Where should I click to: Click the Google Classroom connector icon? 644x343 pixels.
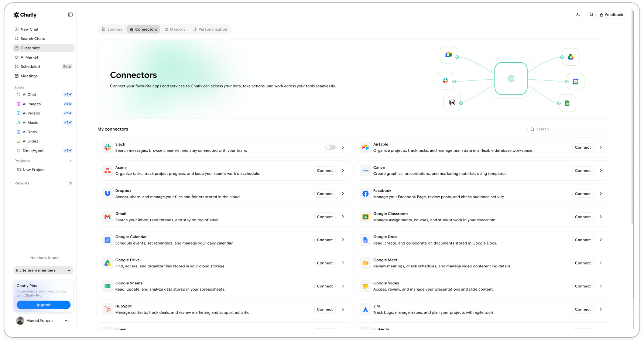[365, 217]
